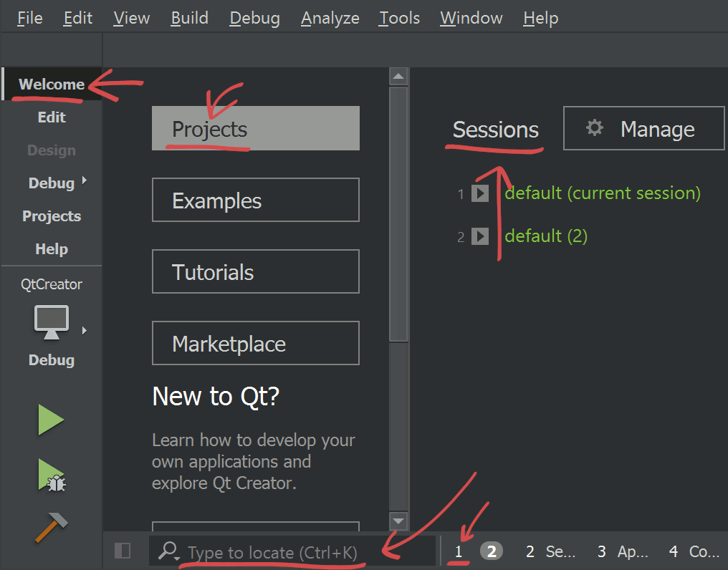This screenshot has width=728, height=570.
Task: Switch to Edit mode in the sidebar
Action: coord(52,117)
